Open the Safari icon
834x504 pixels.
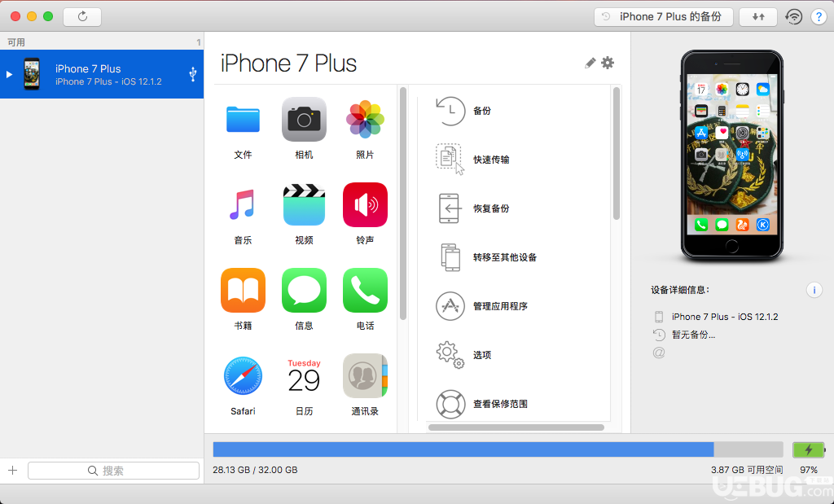click(x=243, y=376)
